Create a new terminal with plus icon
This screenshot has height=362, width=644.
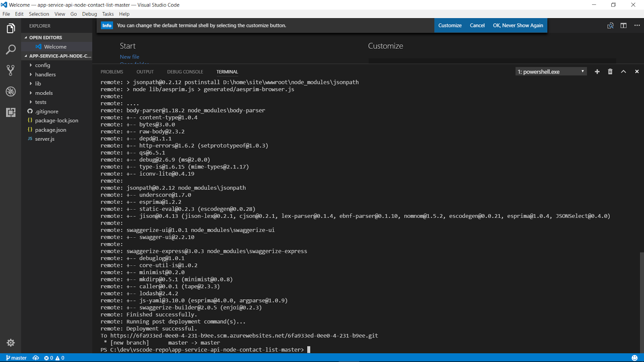tap(597, 72)
